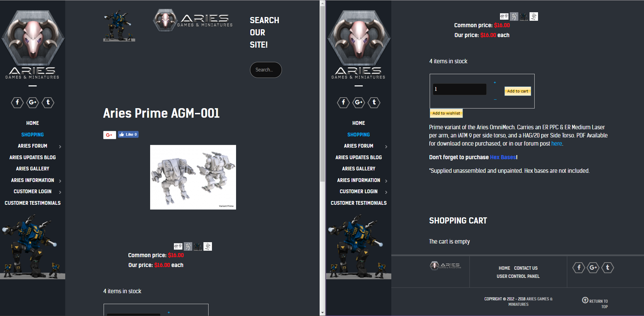Select the painted blue mech thumbnail in right pane

point(524,16)
